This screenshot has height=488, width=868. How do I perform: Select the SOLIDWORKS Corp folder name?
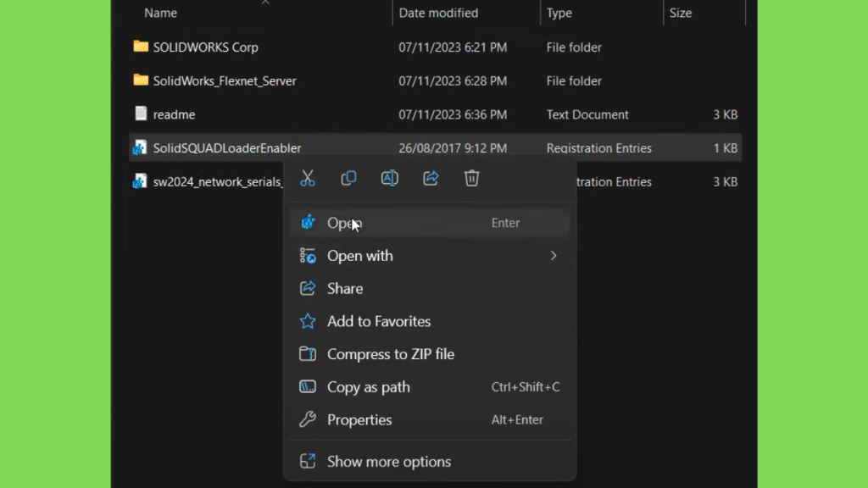[x=205, y=47]
